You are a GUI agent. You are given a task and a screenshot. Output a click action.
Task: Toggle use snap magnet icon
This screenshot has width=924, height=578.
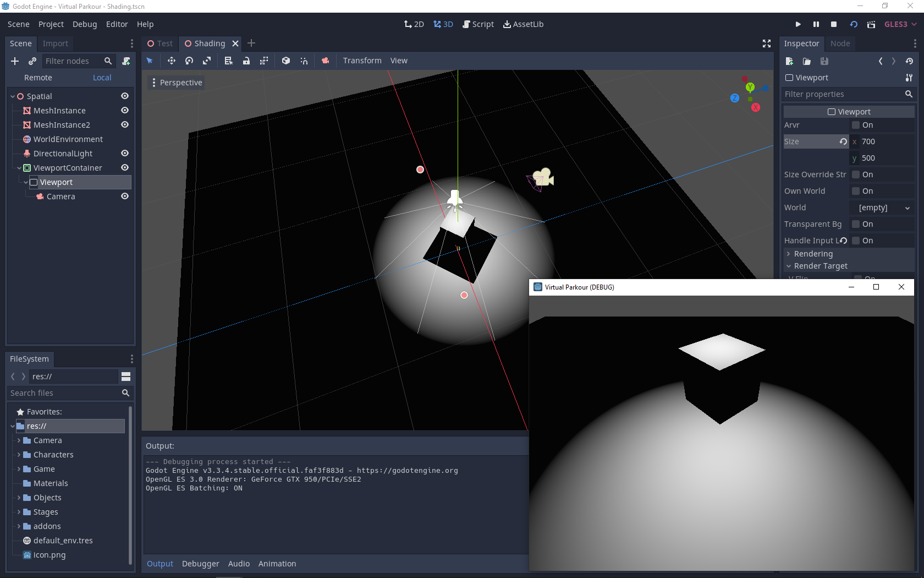(x=304, y=61)
